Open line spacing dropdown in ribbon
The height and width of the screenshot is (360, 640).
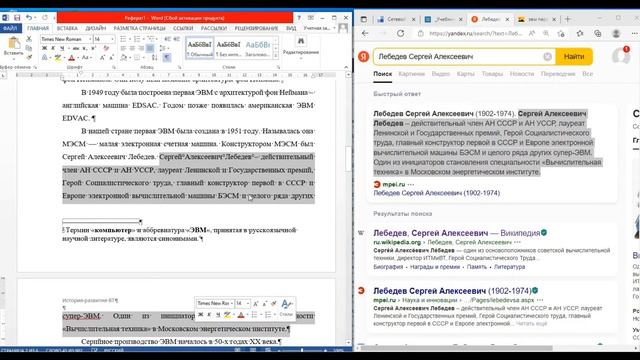164,48
